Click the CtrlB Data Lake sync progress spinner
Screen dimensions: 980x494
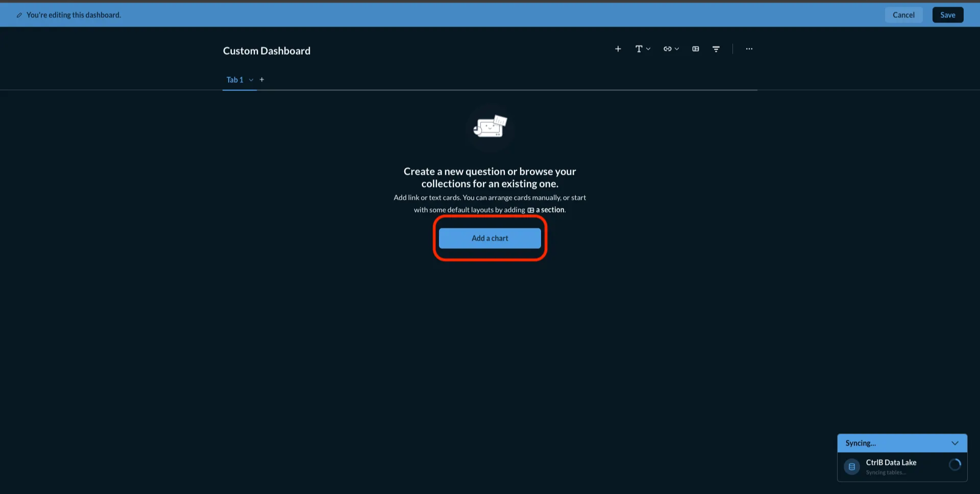[954, 465]
